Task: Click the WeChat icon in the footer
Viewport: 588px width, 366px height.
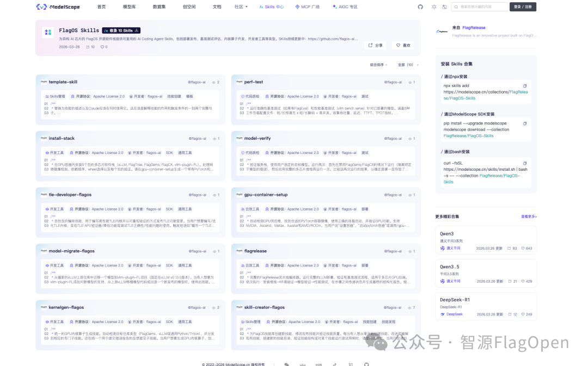Action: coord(286,364)
